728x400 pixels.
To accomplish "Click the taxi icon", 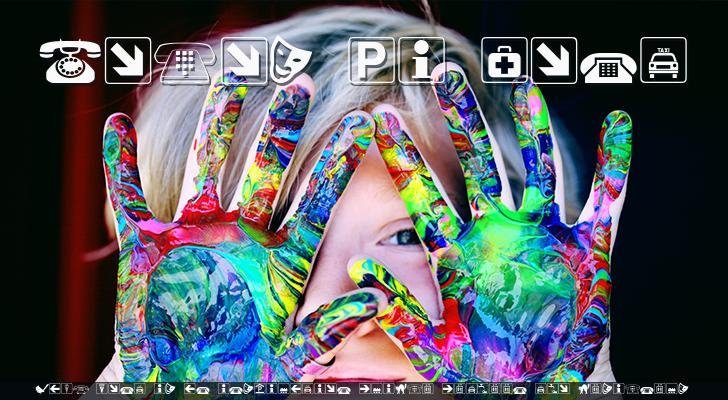I will point(663,60).
